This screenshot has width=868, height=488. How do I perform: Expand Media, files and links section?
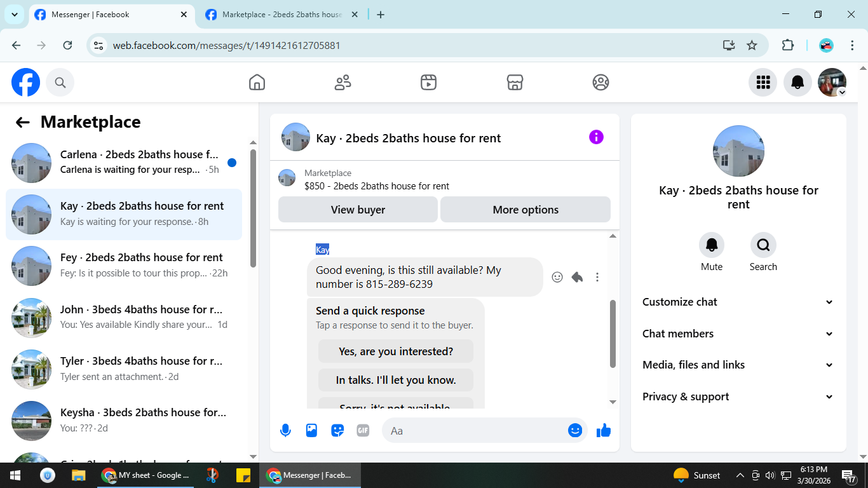(x=738, y=365)
